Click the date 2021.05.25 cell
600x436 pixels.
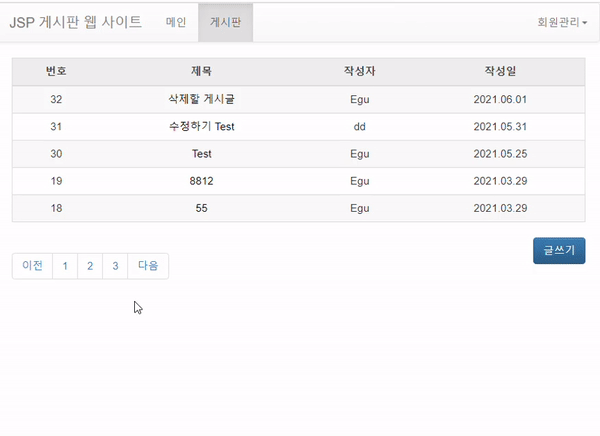point(501,154)
